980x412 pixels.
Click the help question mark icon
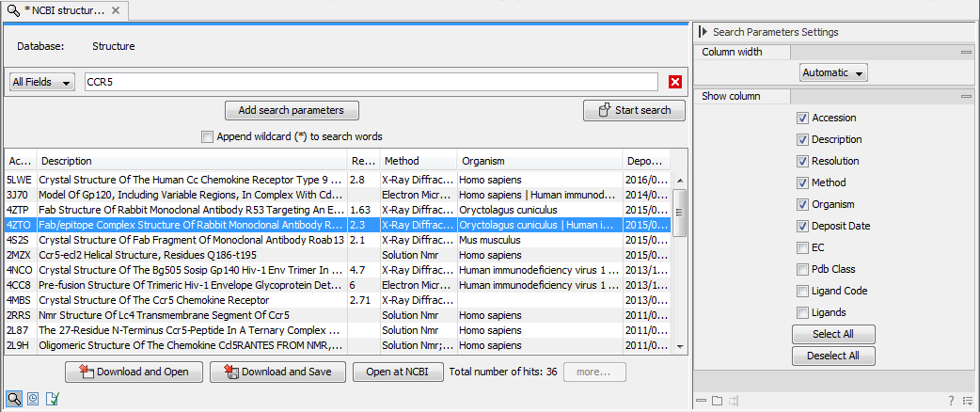(x=951, y=401)
